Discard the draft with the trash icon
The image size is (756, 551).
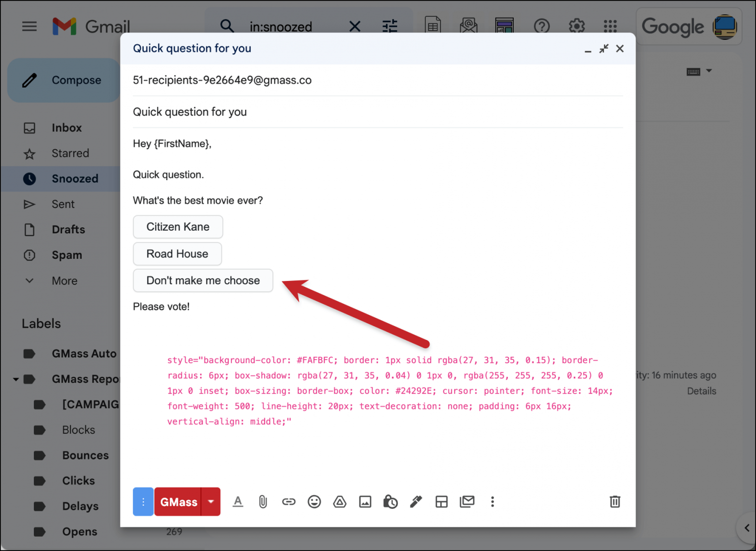click(614, 501)
